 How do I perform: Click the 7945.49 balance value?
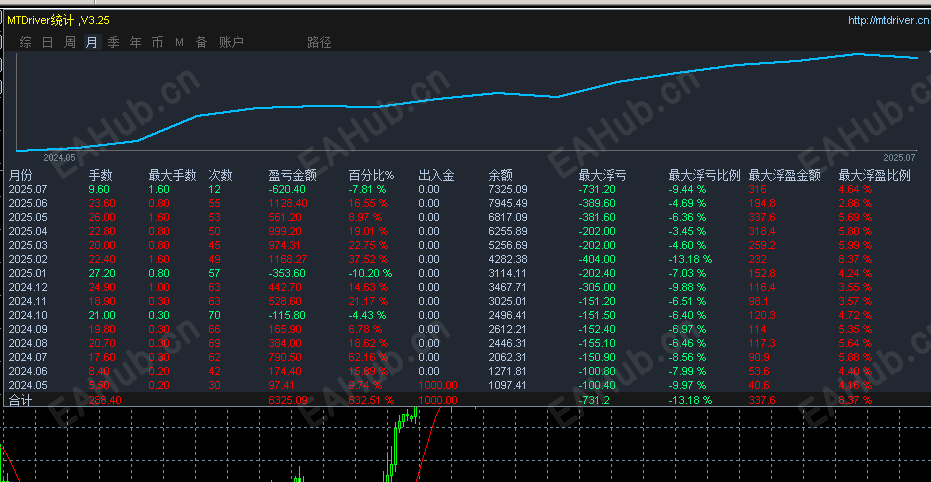click(508, 203)
